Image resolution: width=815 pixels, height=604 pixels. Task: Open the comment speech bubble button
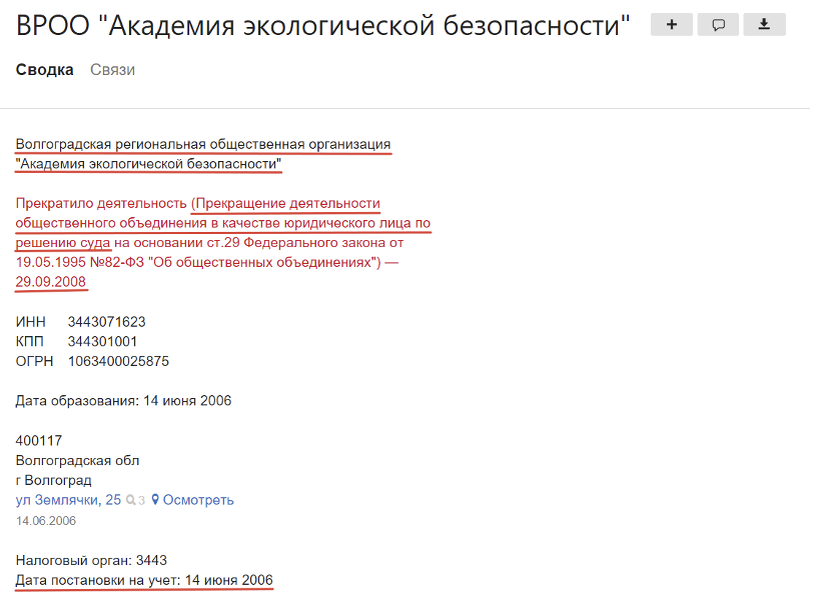pyautogui.click(x=718, y=24)
